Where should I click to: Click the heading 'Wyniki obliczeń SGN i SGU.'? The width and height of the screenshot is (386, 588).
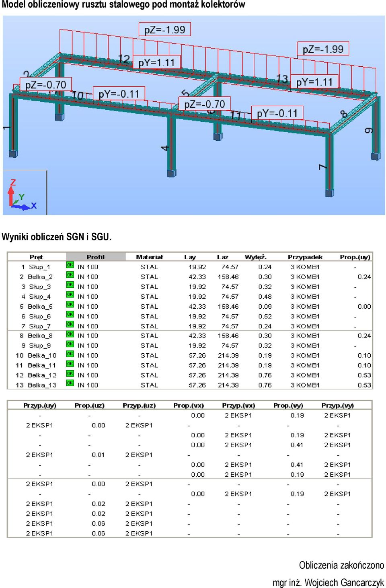tap(57, 236)
